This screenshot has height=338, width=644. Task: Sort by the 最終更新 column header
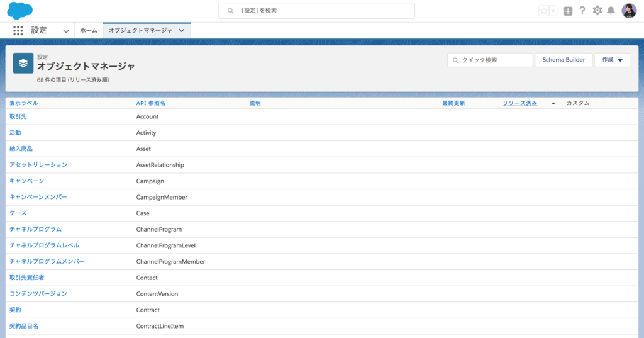click(x=453, y=103)
